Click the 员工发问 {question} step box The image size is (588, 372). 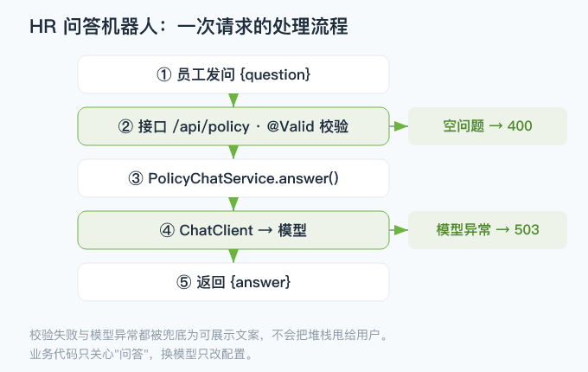[x=233, y=74]
